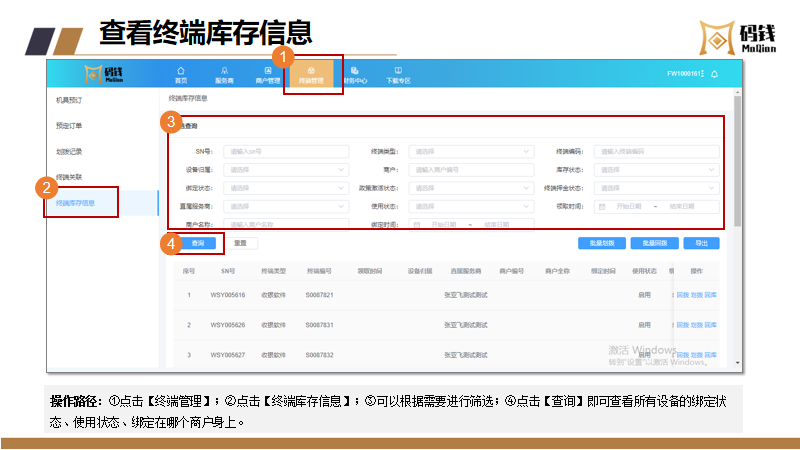Open the 设备归属 dropdown
The image size is (800, 450).
click(x=285, y=170)
